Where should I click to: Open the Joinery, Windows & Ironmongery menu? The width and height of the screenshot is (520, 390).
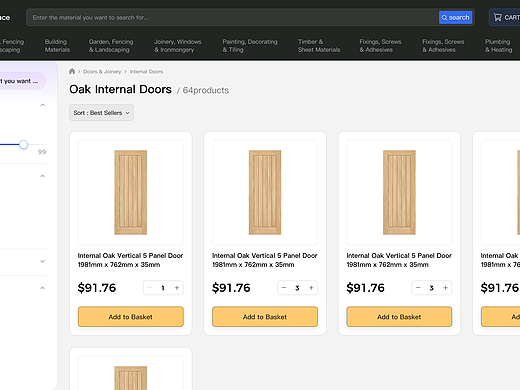click(x=178, y=46)
